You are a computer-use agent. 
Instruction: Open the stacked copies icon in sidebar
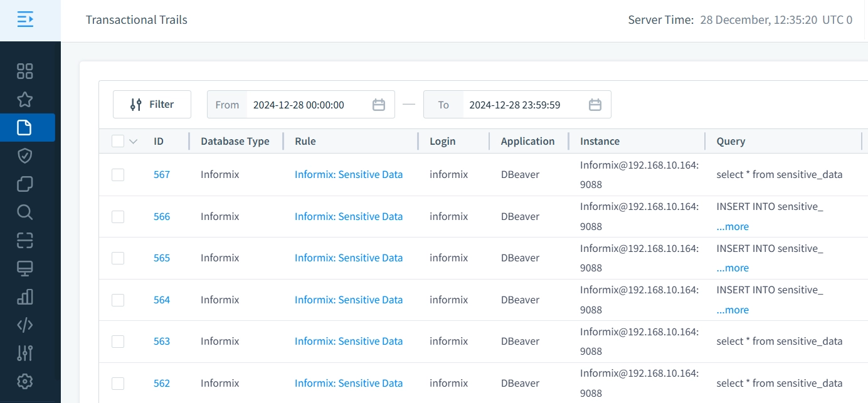coord(25,184)
